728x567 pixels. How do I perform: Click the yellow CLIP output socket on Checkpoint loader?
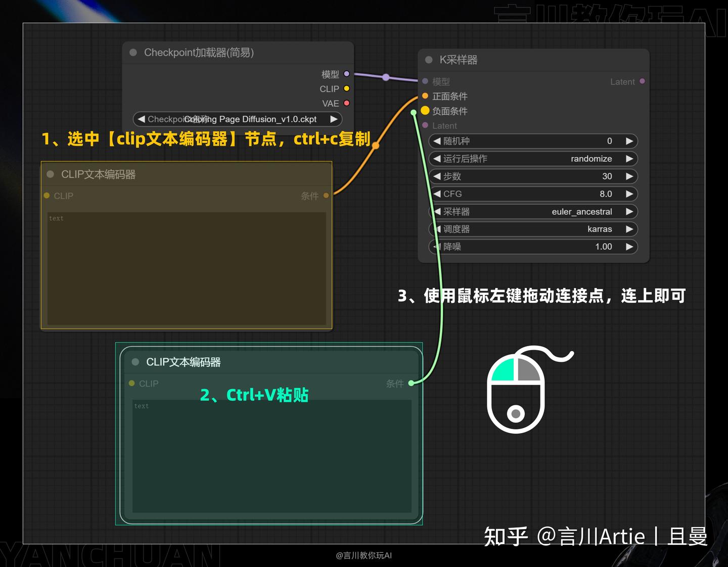(347, 88)
